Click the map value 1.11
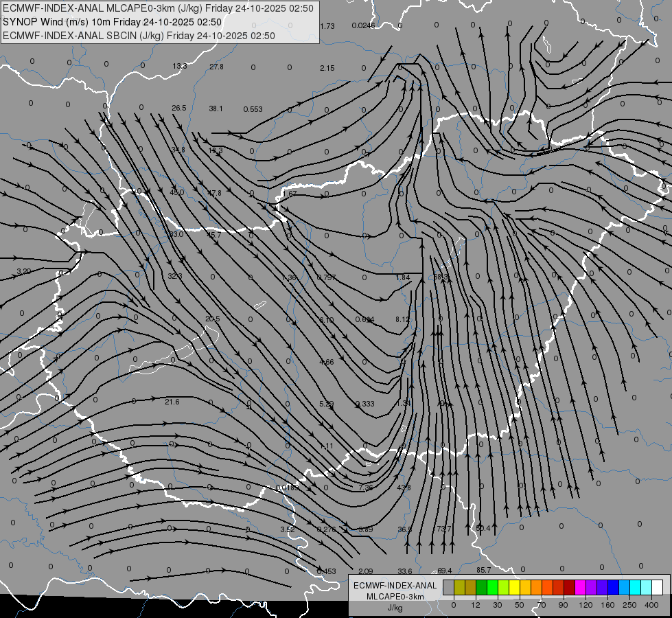Image resolution: width=672 pixels, height=618 pixels. [x=327, y=446]
